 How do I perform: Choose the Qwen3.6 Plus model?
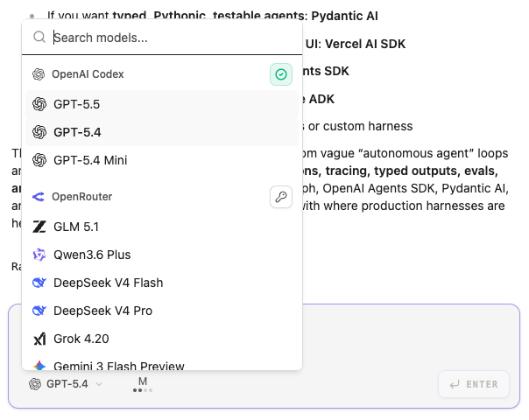pyautogui.click(x=162, y=255)
